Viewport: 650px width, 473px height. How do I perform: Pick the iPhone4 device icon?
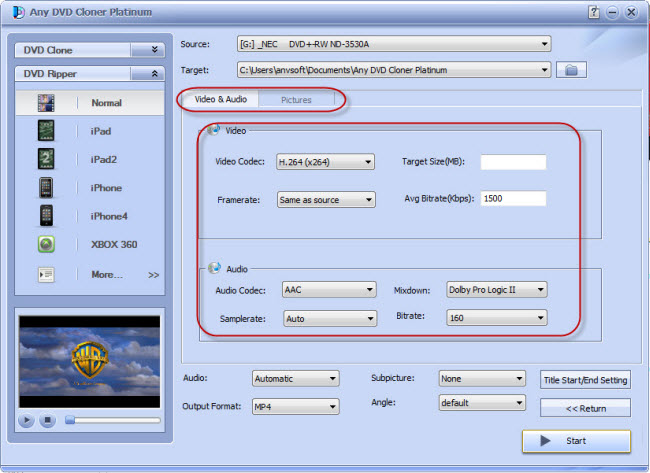pos(46,216)
